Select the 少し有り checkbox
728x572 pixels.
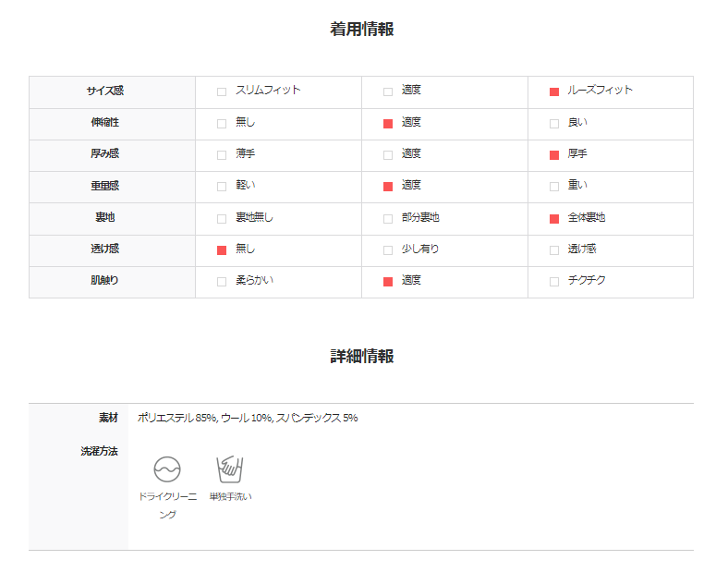388,250
